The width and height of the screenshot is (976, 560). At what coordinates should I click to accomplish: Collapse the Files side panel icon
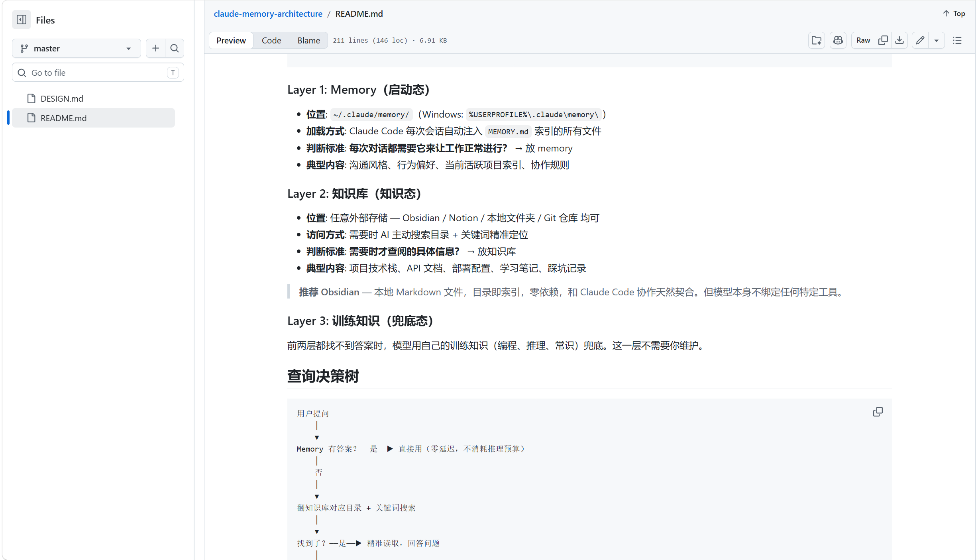point(22,20)
